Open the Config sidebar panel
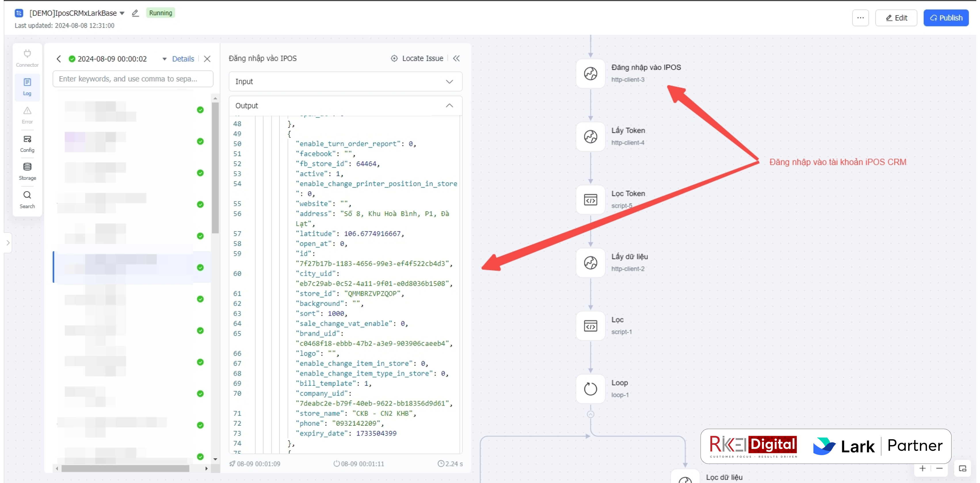The height and width of the screenshot is (483, 980). click(27, 143)
